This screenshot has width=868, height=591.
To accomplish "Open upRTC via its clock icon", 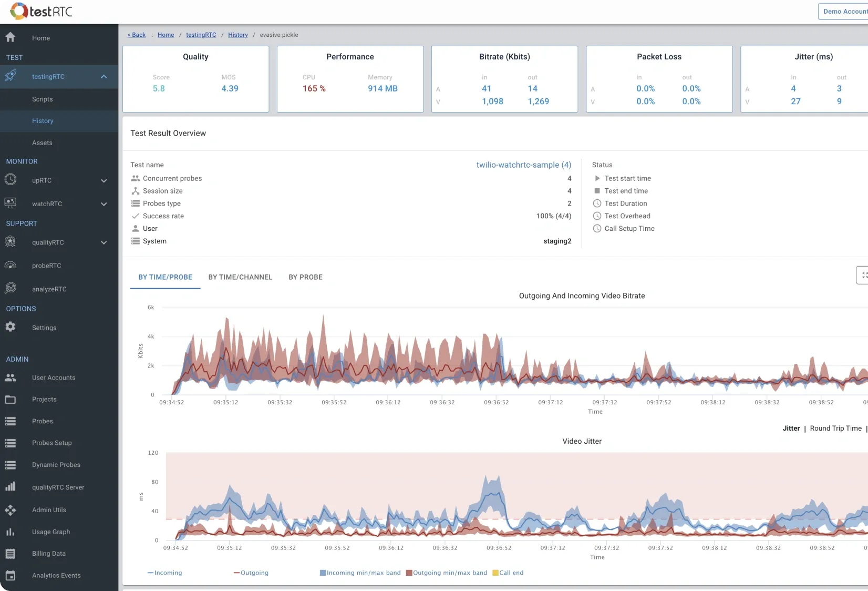I will point(11,180).
